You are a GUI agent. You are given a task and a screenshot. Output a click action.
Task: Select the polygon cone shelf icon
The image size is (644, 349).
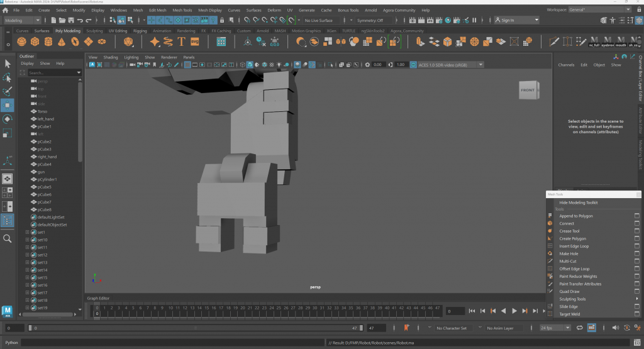tap(62, 42)
